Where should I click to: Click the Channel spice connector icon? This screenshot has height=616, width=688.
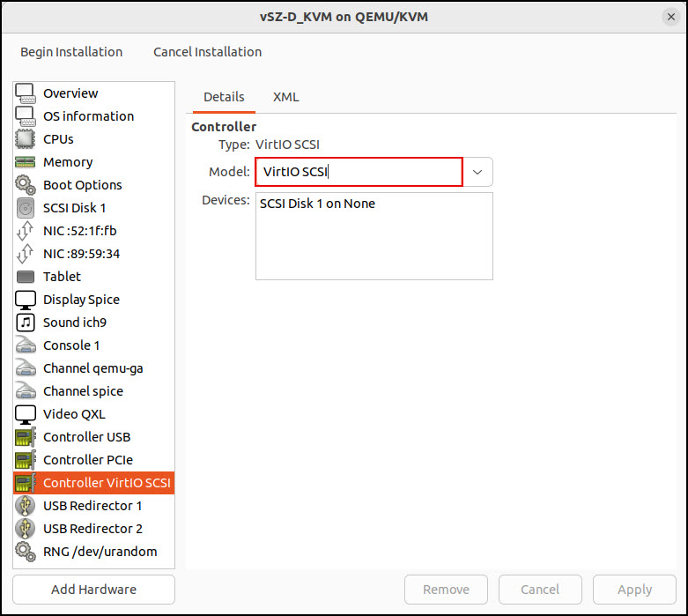pyautogui.click(x=26, y=391)
